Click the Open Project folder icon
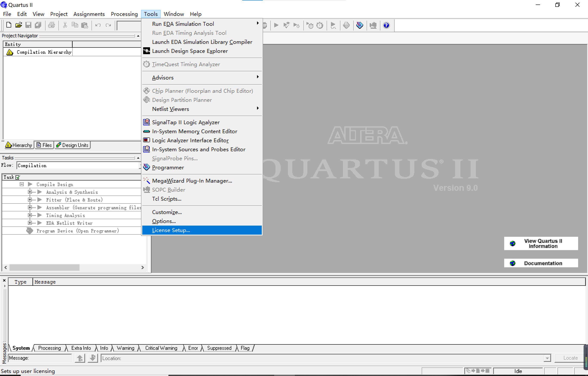Viewport: 588px width, 376px height. tap(18, 25)
